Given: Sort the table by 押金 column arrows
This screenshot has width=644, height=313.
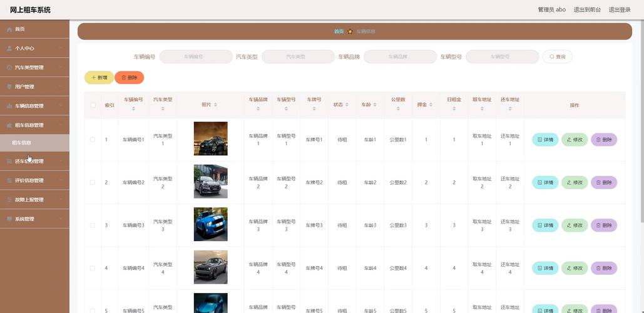Looking at the screenshot, I should pyautogui.click(x=430, y=105).
